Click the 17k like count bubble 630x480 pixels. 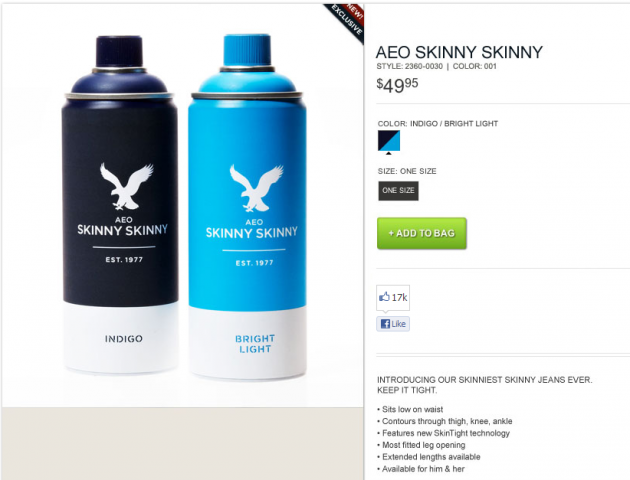tap(393, 298)
